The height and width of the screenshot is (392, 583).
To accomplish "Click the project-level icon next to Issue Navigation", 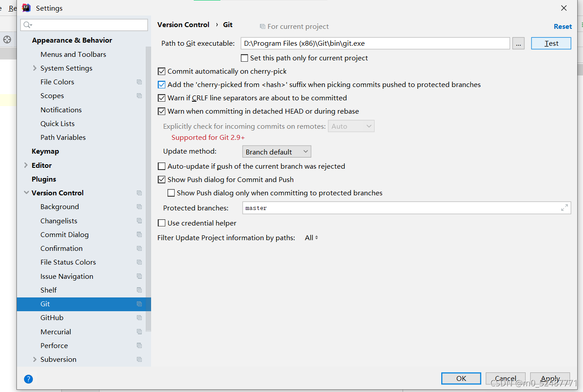I will (x=140, y=276).
